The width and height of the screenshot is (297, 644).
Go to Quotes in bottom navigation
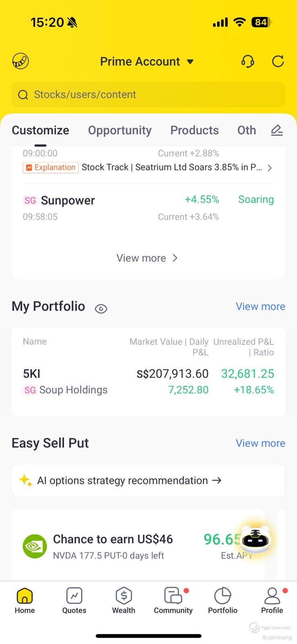point(74,600)
